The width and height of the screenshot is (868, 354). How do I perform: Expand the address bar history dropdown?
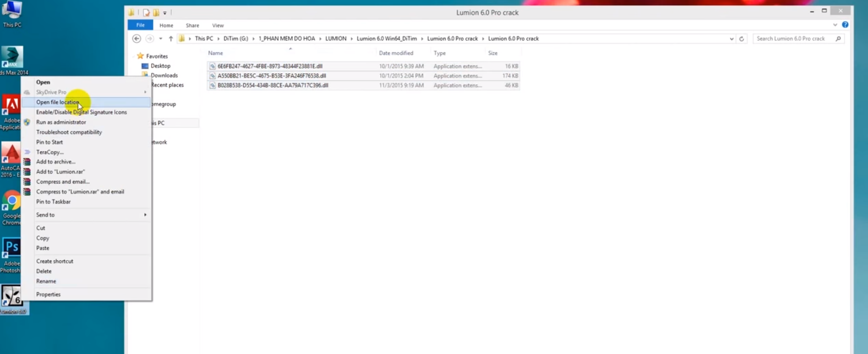pyautogui.click(x=732, y=39)
